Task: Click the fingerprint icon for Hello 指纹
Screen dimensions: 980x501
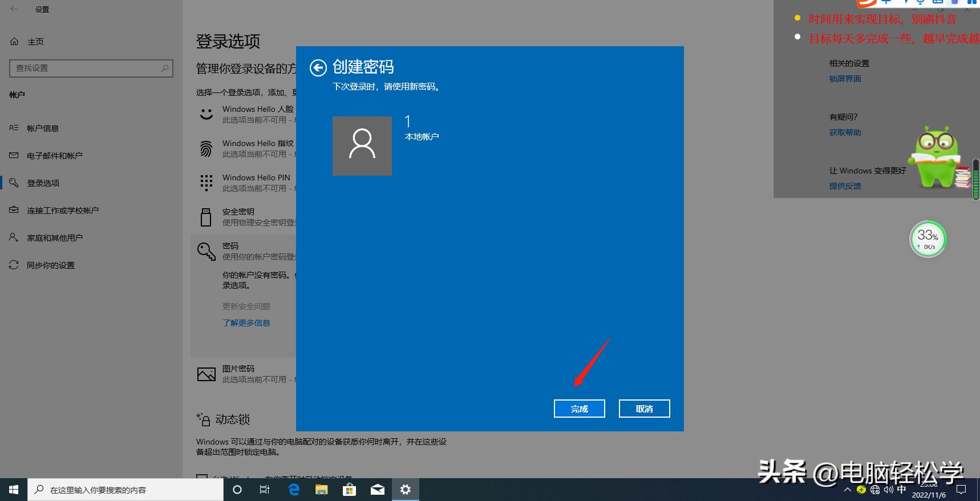Action: tap(206, 148)
